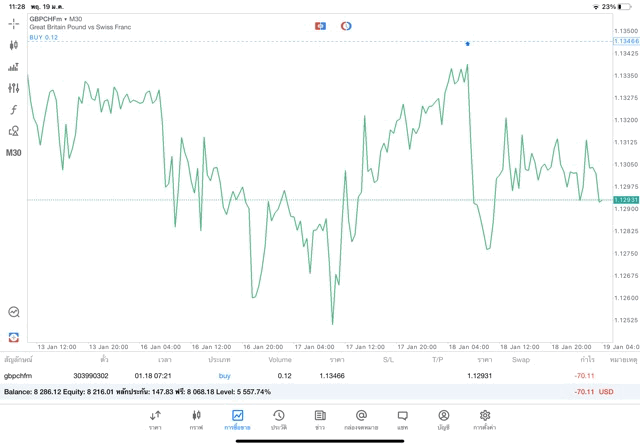Sort positions by Volume column header

(x=280, y=359)
